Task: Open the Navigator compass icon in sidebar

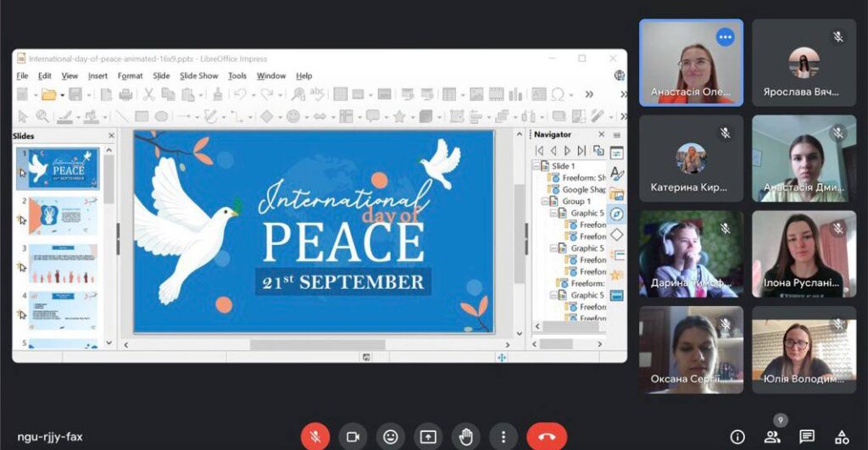Action: tap(616, 214)
